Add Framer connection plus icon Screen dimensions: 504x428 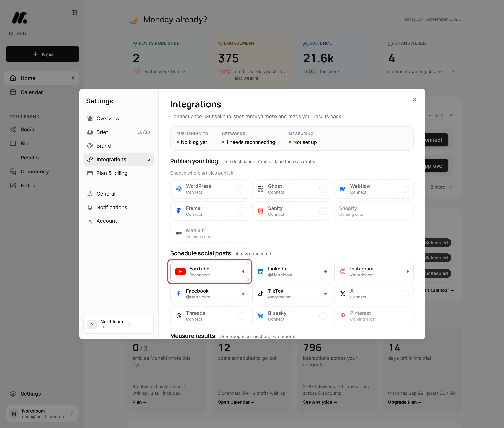[241, 211]
